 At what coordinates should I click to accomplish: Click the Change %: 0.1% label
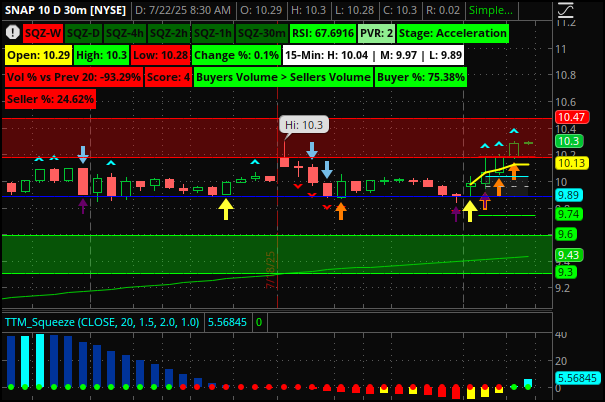(x=236, y=55)
